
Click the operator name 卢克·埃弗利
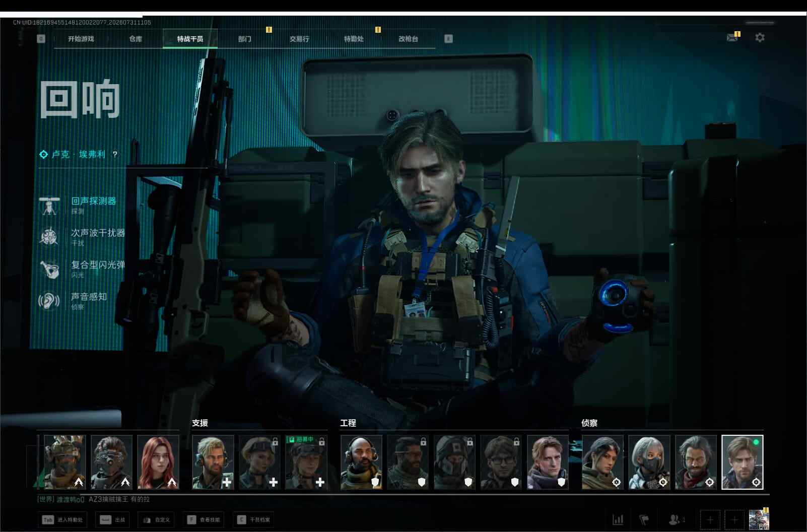(x=79, y=154)
